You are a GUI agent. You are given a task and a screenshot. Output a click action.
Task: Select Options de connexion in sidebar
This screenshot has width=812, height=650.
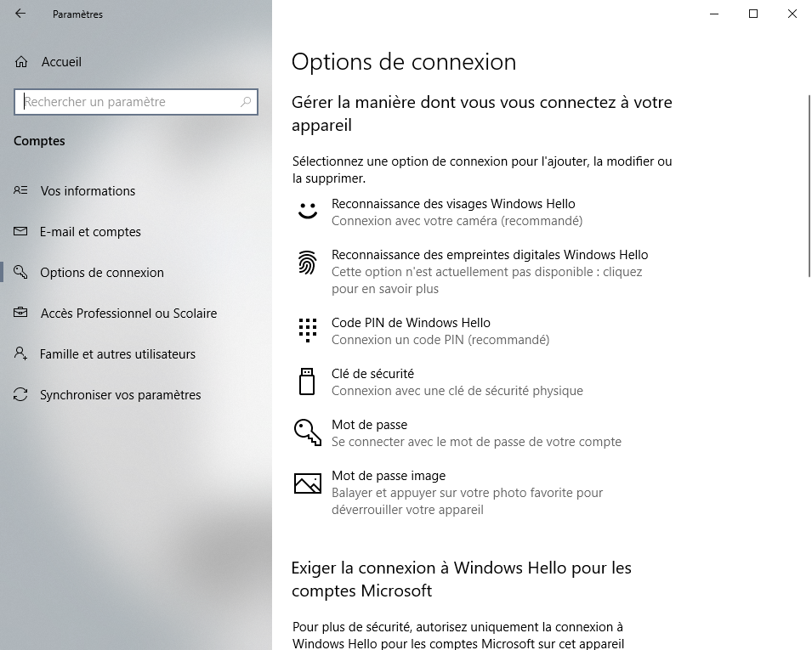(x=136, y=272)
